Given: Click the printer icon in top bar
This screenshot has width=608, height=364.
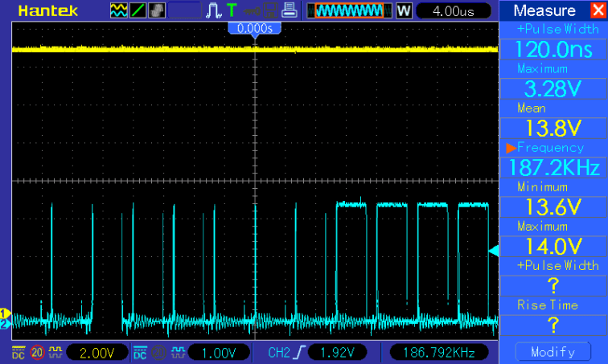Looking at the screenshot, I should point(290,10).
